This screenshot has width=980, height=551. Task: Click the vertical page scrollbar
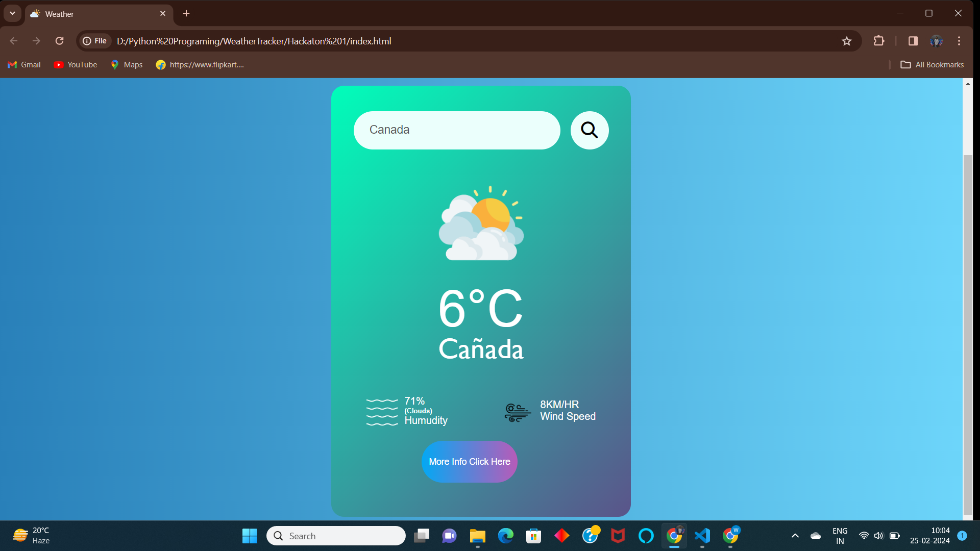pos(967,332)
